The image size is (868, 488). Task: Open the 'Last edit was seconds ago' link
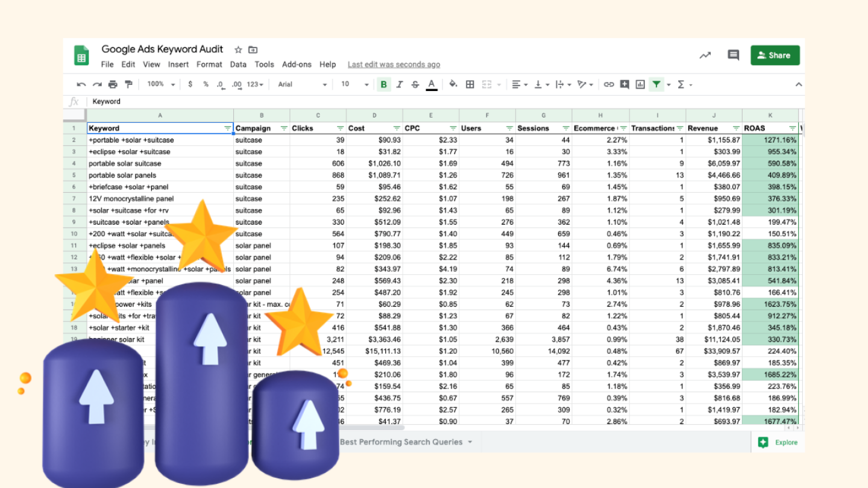394,64
